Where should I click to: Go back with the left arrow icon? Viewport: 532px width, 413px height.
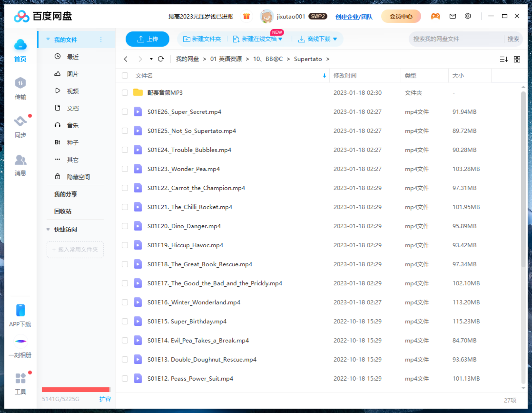point(126,59)
